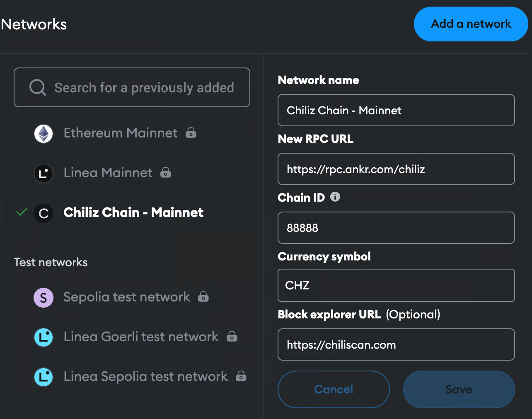Click the Linea Goerli network logo icon

click(44, 337)
